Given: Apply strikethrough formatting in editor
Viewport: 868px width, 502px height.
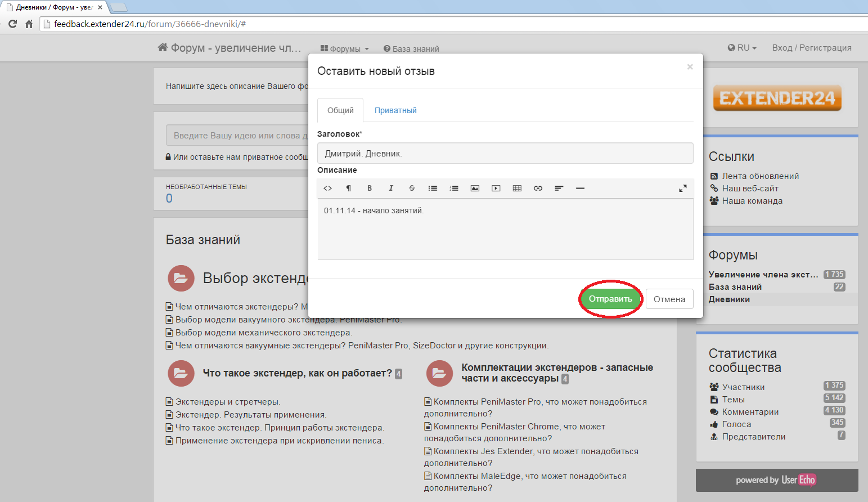Looking at the screenshot, I should 412,189.
